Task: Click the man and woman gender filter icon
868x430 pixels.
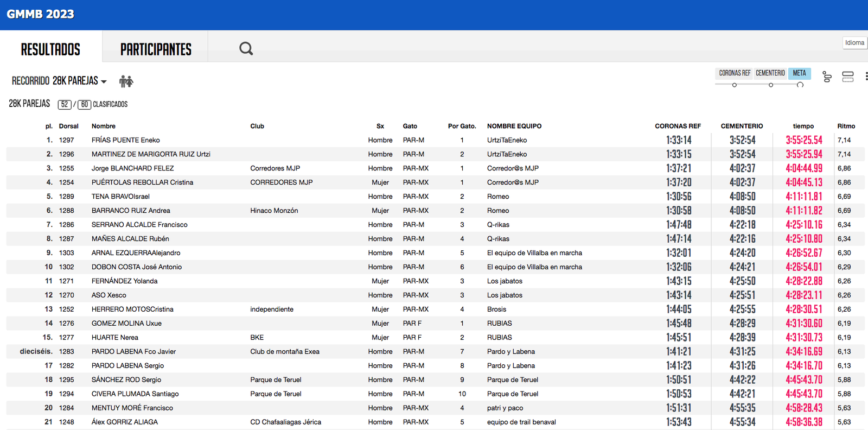Action: click(x=126, y=81)
